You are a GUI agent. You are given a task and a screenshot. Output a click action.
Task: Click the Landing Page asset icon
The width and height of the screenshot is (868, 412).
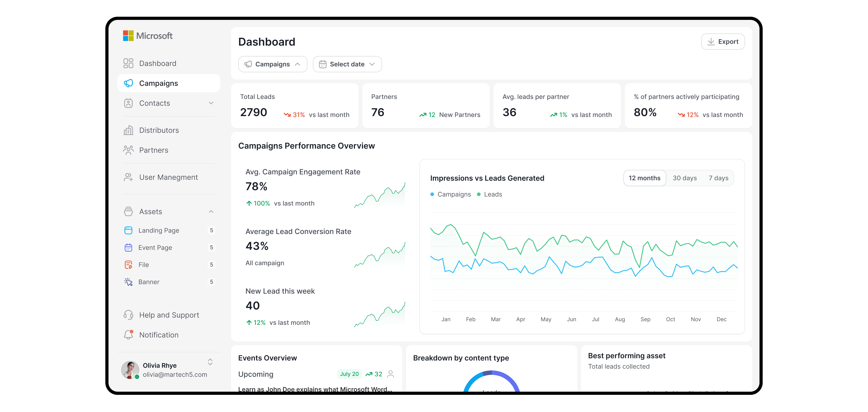point(128,231)
